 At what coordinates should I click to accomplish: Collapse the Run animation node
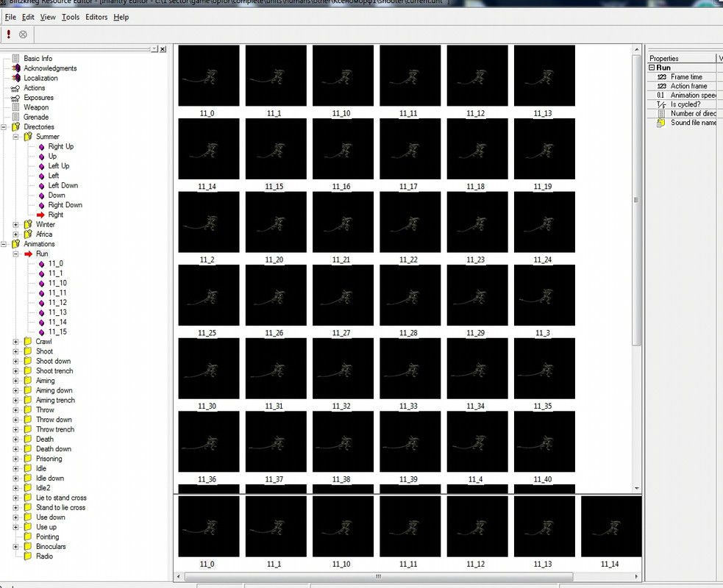[x=15, y=254]
